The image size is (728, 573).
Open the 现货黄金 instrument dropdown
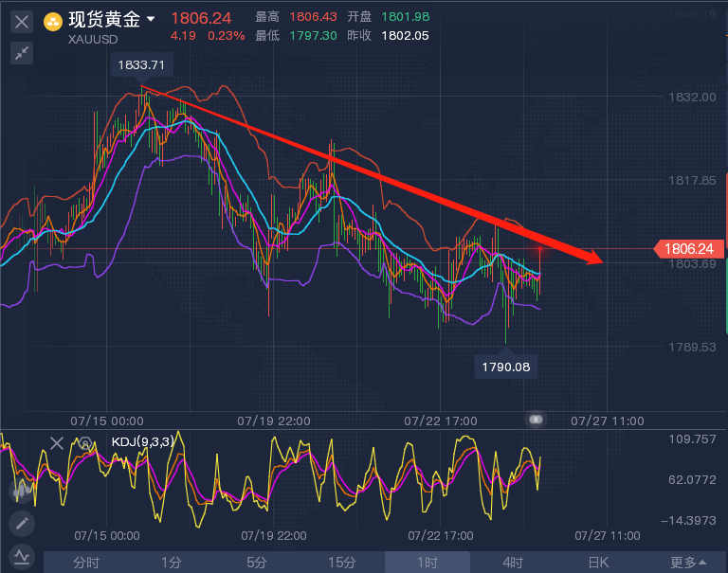pyautogui.click(x=151, y=19)
